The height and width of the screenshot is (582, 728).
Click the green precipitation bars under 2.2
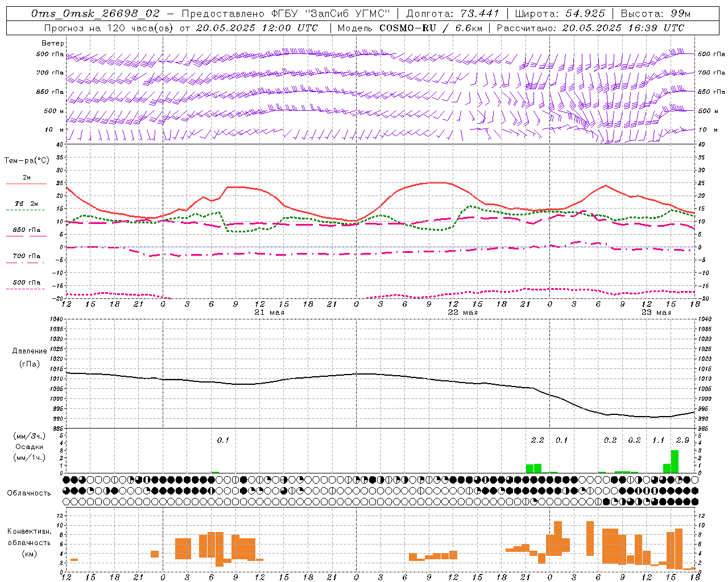click(x=533, y=468)
